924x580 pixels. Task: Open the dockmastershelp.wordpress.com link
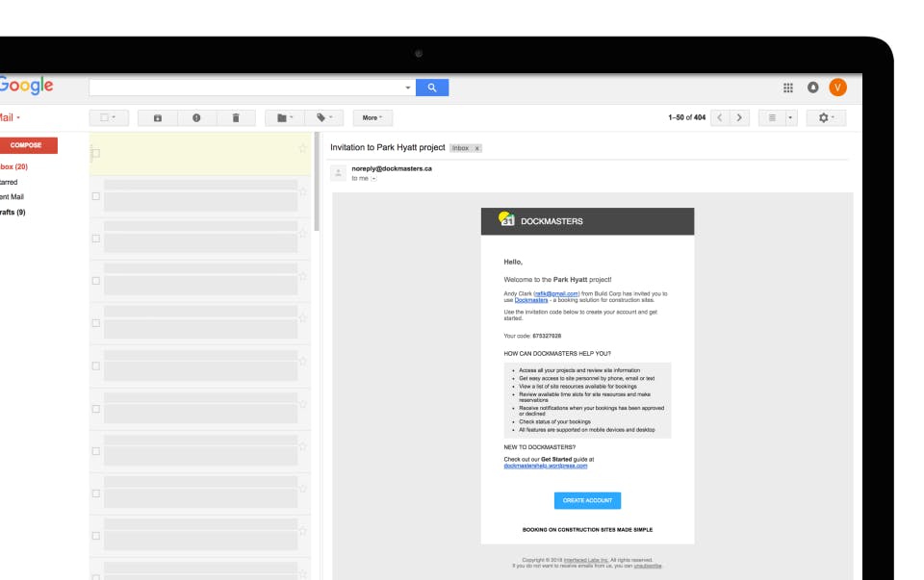[x=546, y=466]
